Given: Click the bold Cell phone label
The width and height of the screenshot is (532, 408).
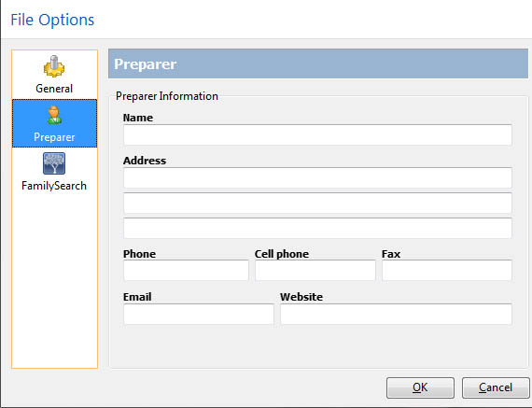Looking at the screenshot, I should pos(282,254).
